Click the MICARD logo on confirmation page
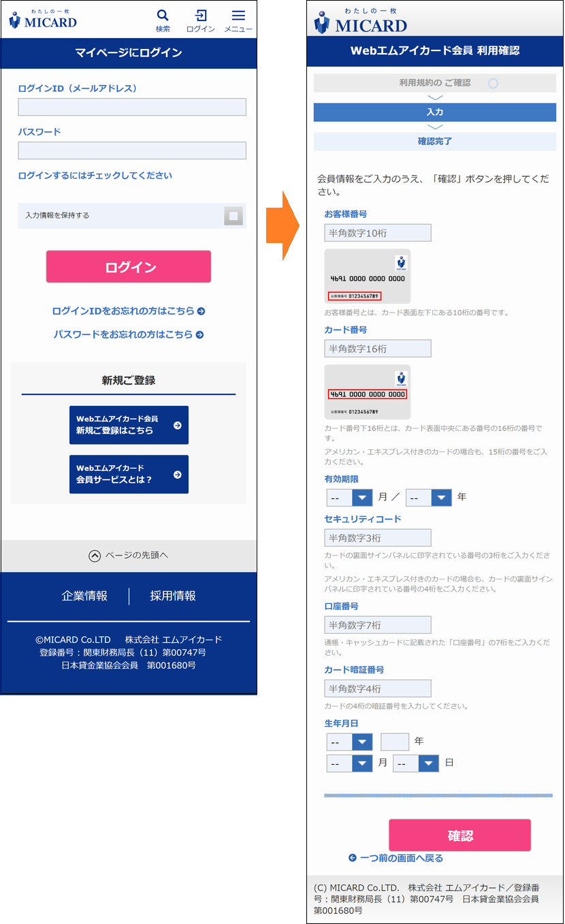 (x=361, y=20)
